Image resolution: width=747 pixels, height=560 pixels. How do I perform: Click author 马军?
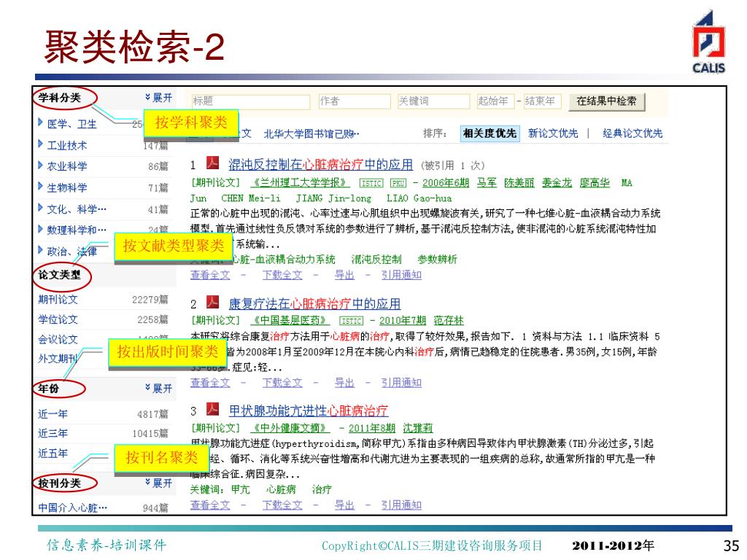click(x=487, y=183)
